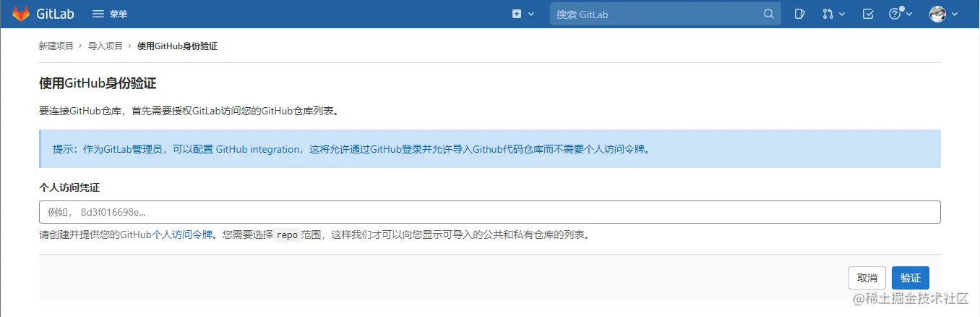Focus the 个人访问凭证 token input
Image resolution: width=980 pixels, height=317 pixels.
click(x=489, y=212)
